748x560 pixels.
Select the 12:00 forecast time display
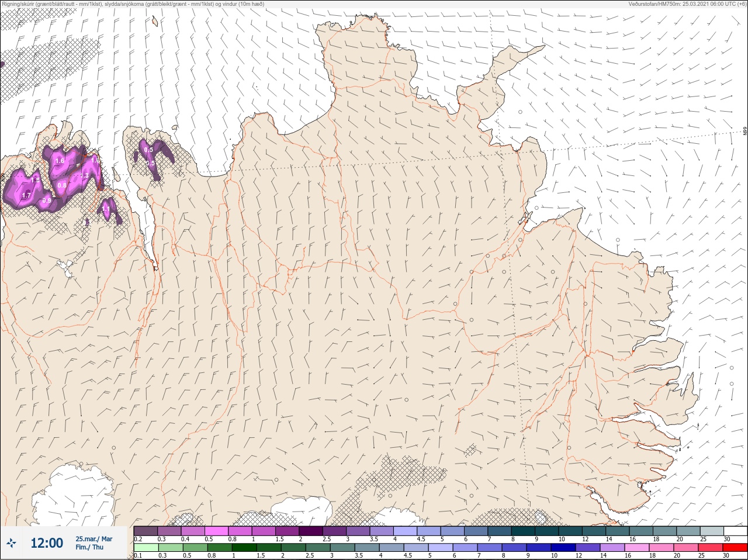[x=47, y=543]
